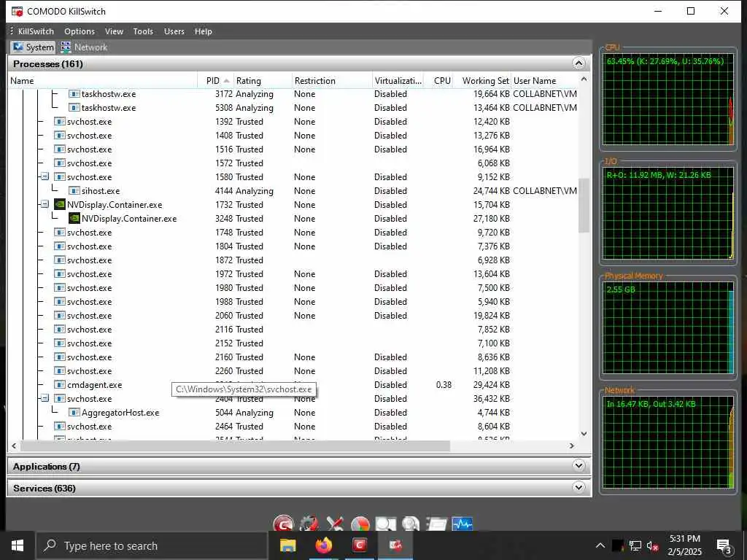Expand the Applications (7) section

point(578,466)
